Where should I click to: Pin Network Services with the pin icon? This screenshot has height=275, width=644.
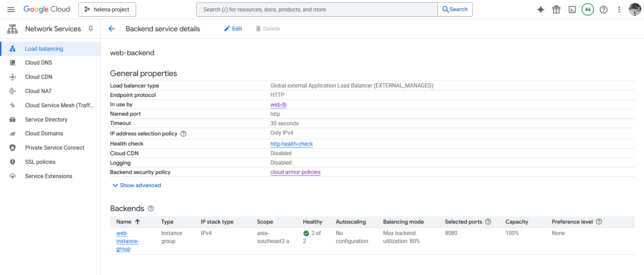pyautogui.click(x=91, y=29)
